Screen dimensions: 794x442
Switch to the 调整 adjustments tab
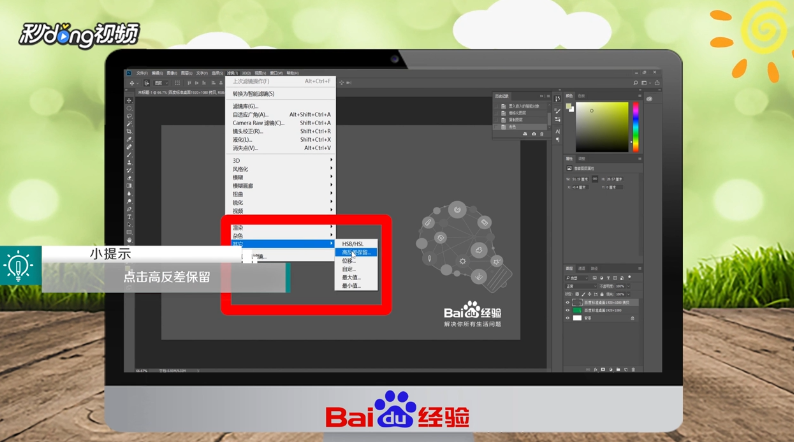tap(581, 158)
